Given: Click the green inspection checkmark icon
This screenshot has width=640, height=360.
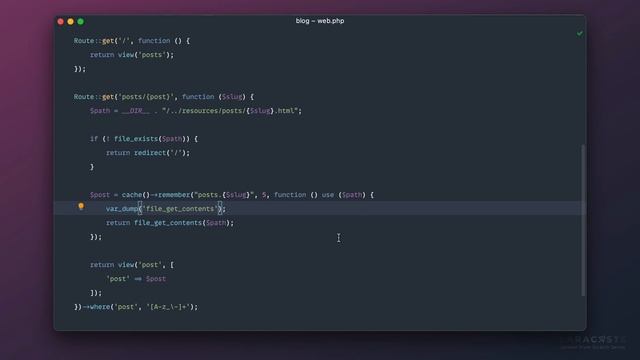Looking at the screenshot, I should [x=580, y=33].
